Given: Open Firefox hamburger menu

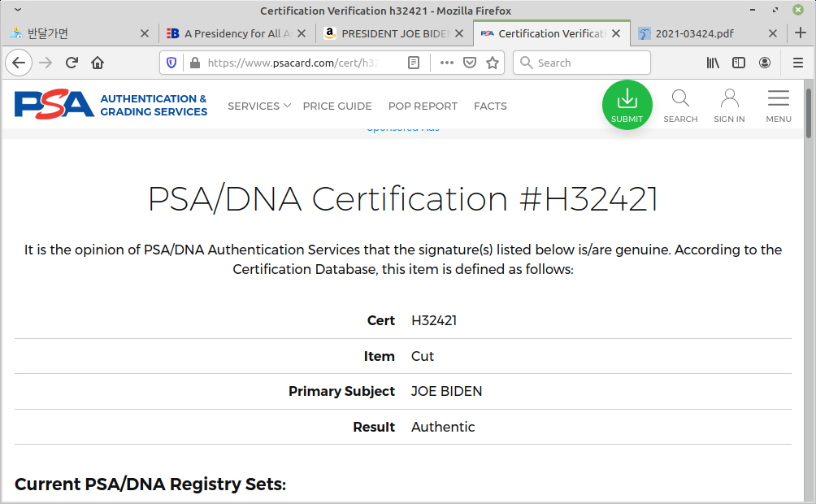Looking at the screenshot, I should [x=798, y=63].
